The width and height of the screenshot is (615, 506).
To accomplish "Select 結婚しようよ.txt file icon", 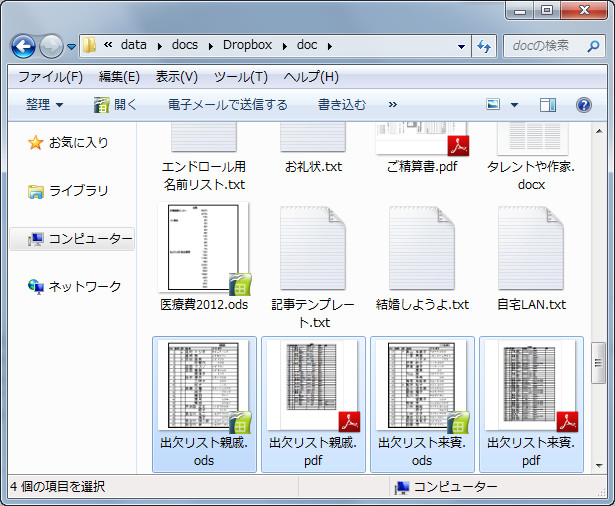I will 422,248.
